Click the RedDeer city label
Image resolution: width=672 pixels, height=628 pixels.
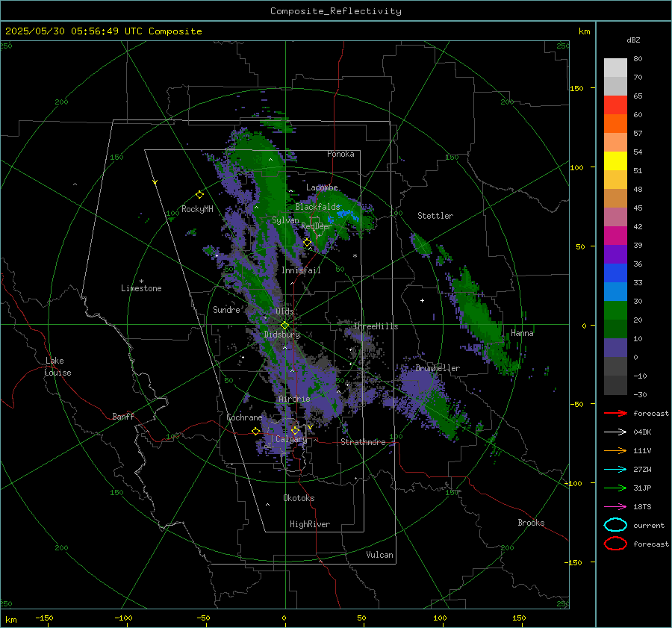[317, 226]
